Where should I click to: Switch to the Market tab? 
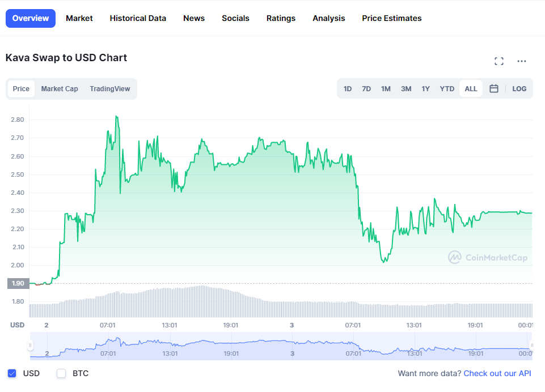(x=79, y=18)
